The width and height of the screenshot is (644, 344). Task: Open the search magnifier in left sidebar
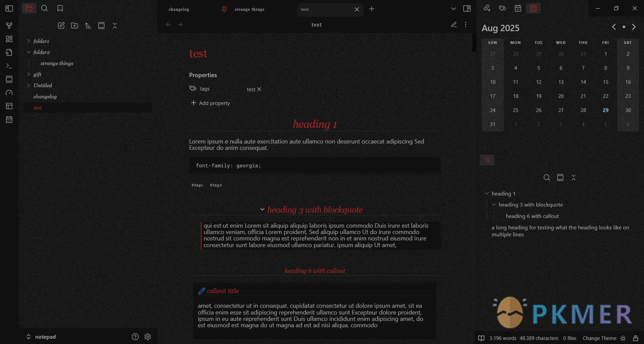pyautogui.click(x=44, y=8)
